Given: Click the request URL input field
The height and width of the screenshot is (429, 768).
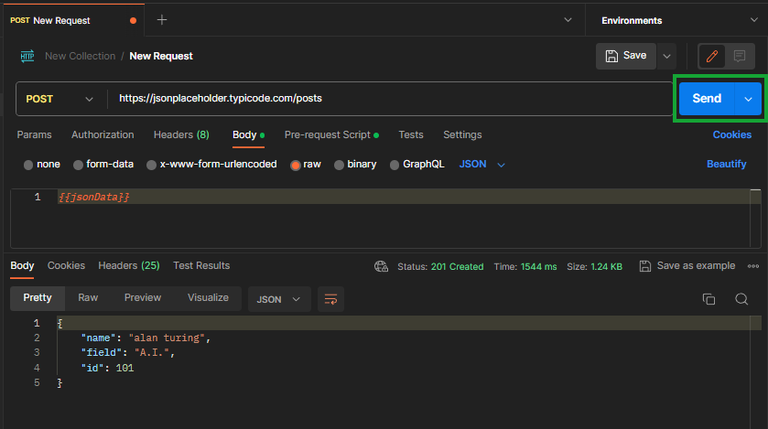Looking at the screenshot, I should (x=390, y=99).
